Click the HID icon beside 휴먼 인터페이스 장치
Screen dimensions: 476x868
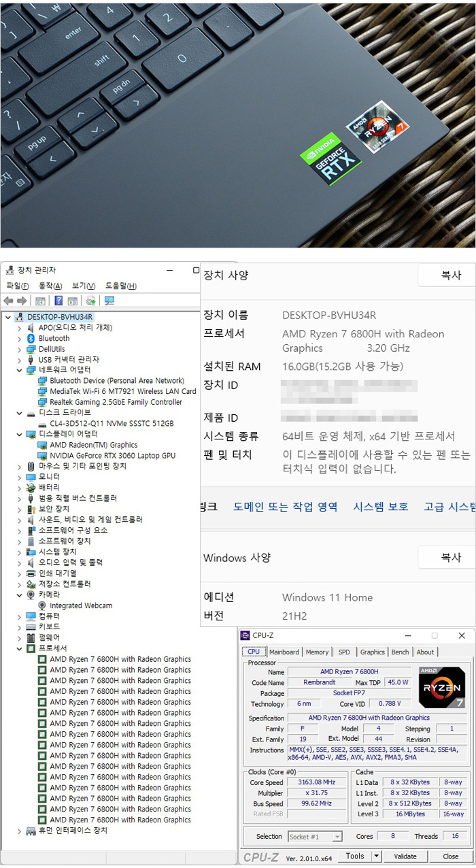[x=31, y=831]
